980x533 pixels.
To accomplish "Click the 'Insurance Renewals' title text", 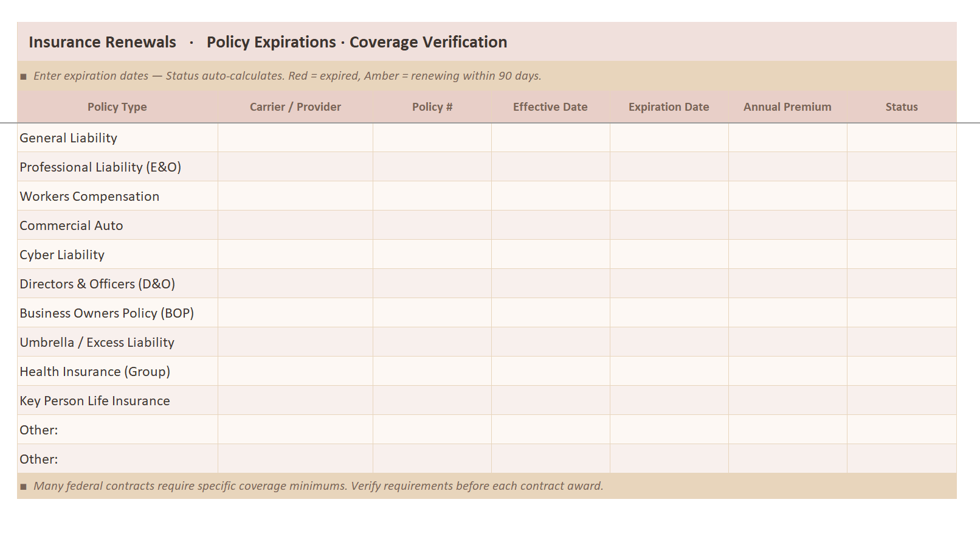I will point(103,42).
